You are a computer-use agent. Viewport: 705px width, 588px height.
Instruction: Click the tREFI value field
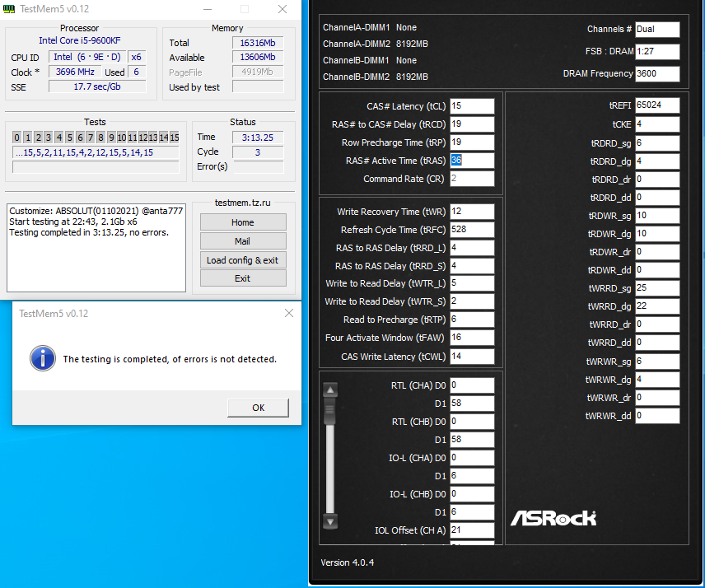click(x=657, y=105)
